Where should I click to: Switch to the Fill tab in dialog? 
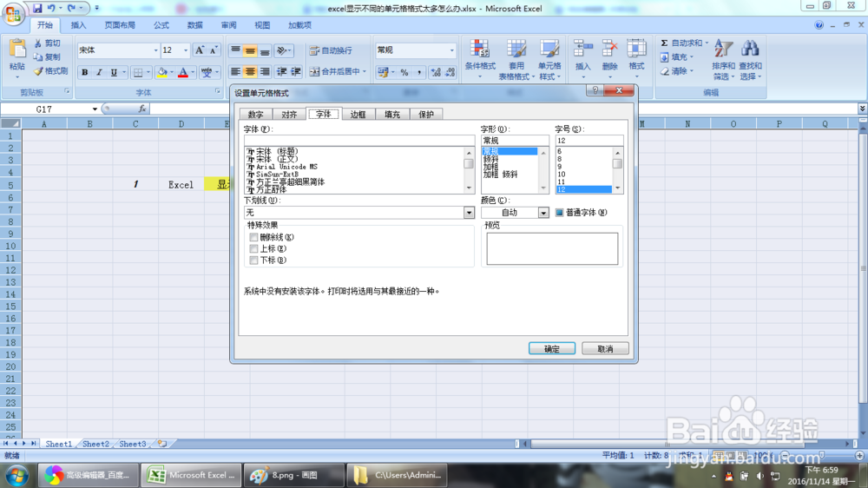(392, 115)
